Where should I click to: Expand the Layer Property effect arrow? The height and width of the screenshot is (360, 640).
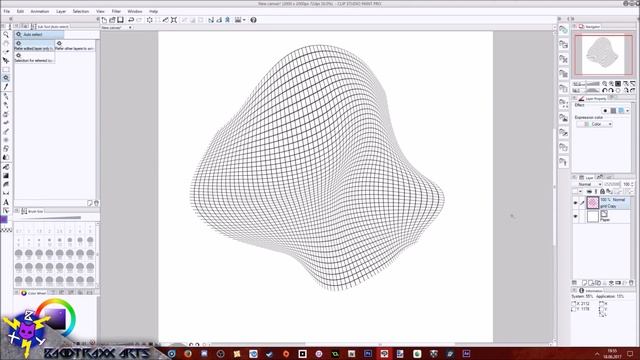tap(628, 111)
